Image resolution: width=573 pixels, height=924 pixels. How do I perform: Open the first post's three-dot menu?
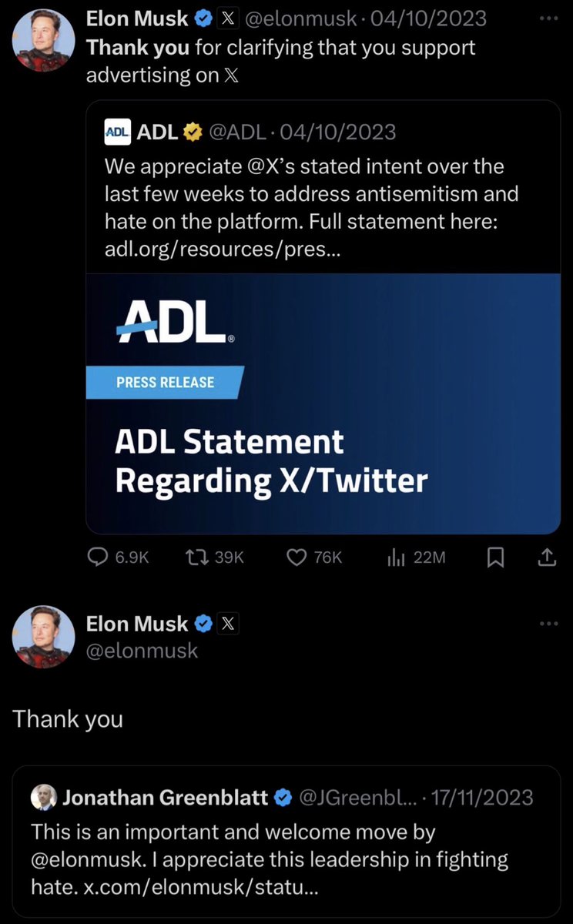[548, 18]
